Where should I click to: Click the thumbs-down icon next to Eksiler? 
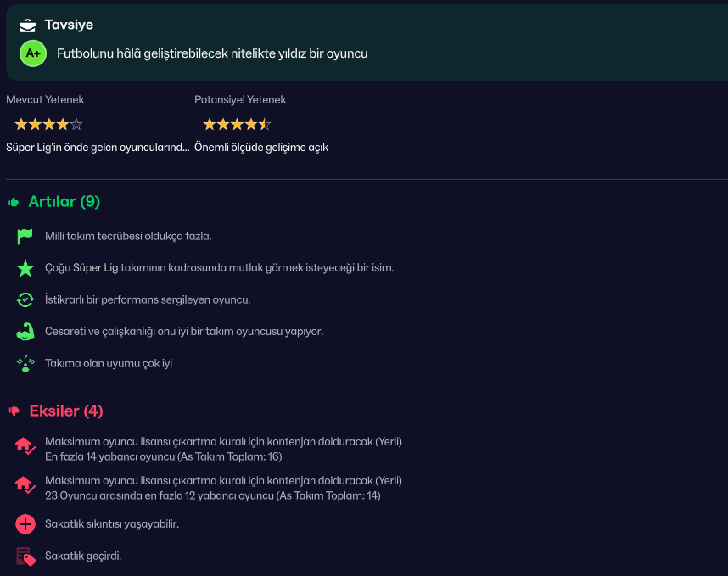tap(14, 411)
